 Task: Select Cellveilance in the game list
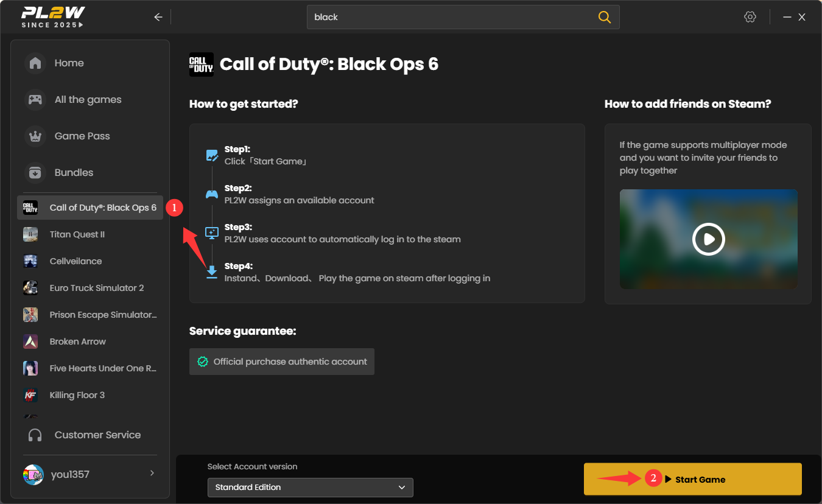coord(90,261)
